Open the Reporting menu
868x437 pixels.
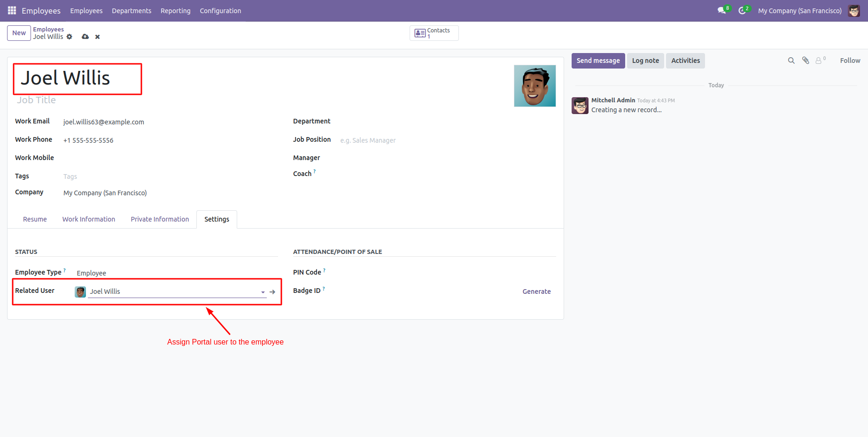tap(175, 11)
